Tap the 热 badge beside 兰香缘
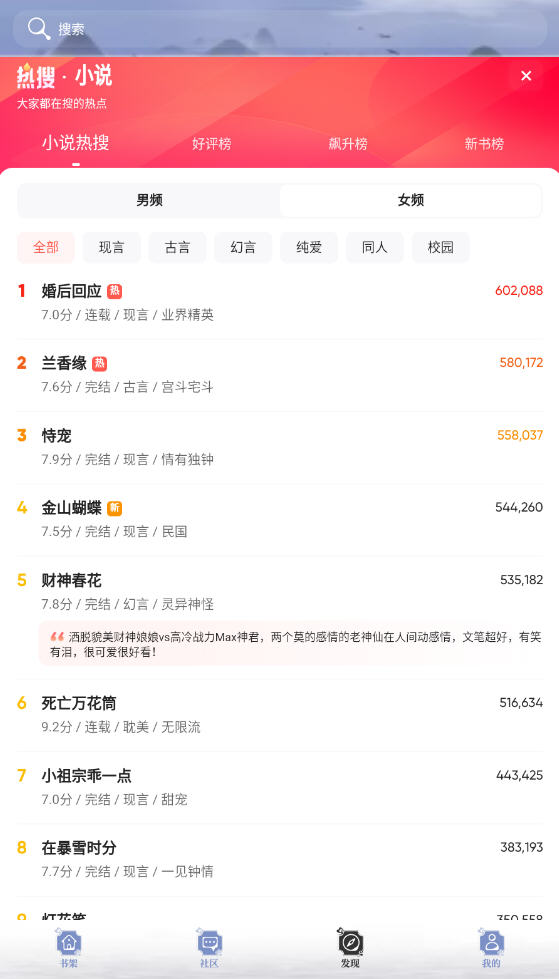The width and height of the screenshot is (559, 979). coord(99,363)
